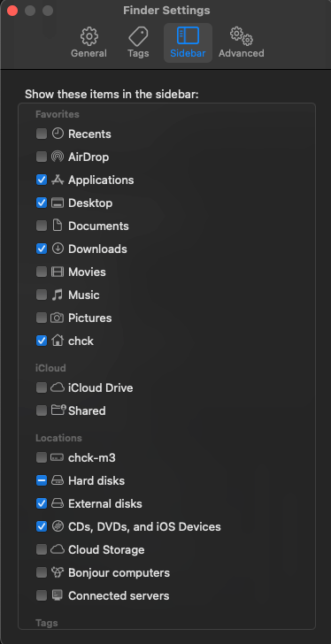The image size is (331, 644).
Task: Click the chck home folder icon
Action: [x=58, y=341]
